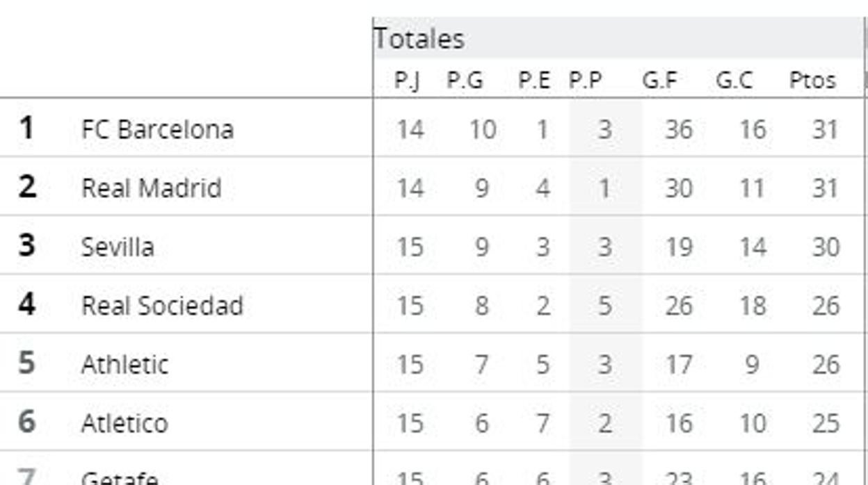The height and width of the screenshot is (485, 868).
Task: Select the G.C column header
Action: [x=734, y=81]
